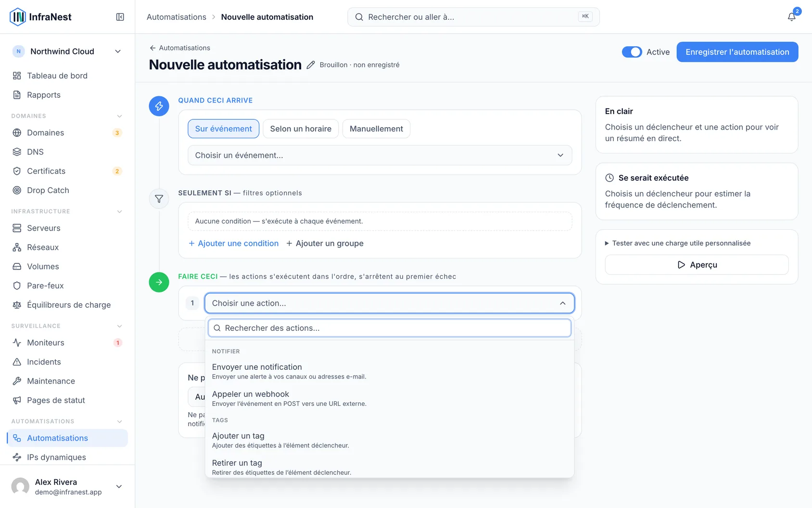Collapse the sidebar with the panel icon
This screenshot has width=812, height=508.
(120, 17)
